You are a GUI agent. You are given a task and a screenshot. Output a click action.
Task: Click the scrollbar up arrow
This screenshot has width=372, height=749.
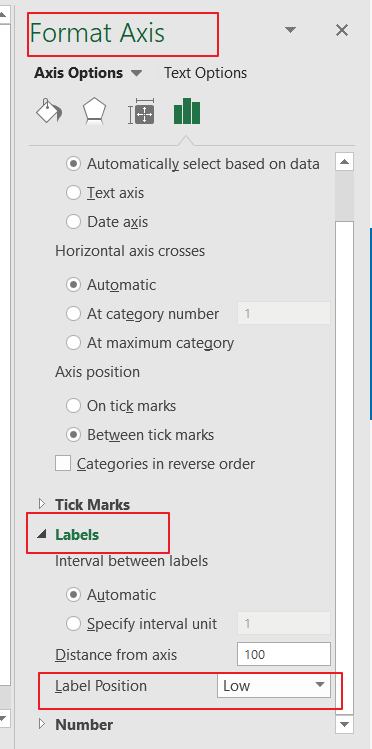(344, 162)
